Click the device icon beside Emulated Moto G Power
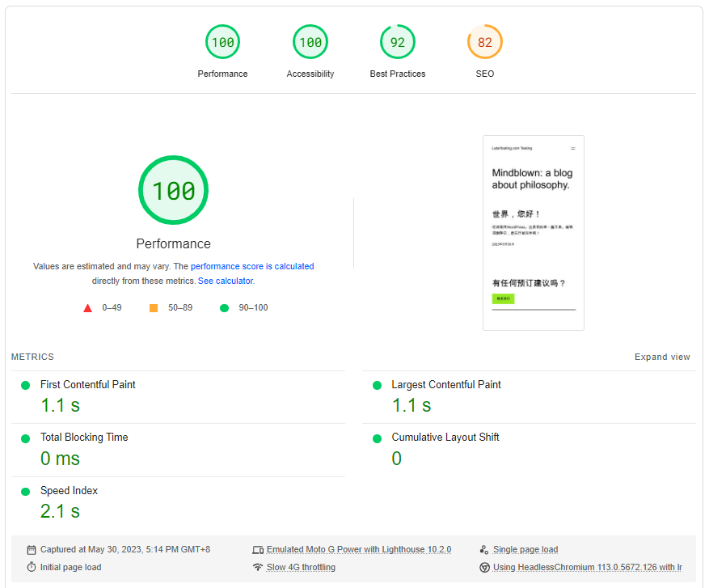709x588 pixels. tap(258, 550)
